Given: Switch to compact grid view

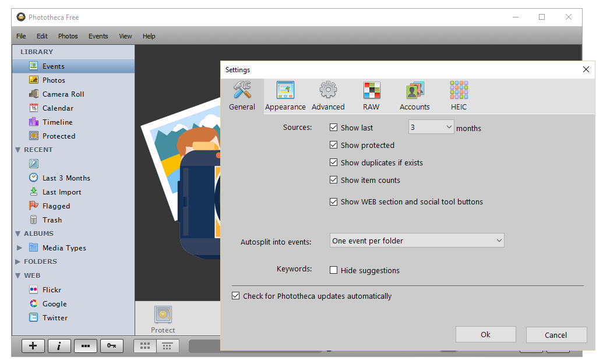Looking at the screenshot, I should click(x=167, y=346).
